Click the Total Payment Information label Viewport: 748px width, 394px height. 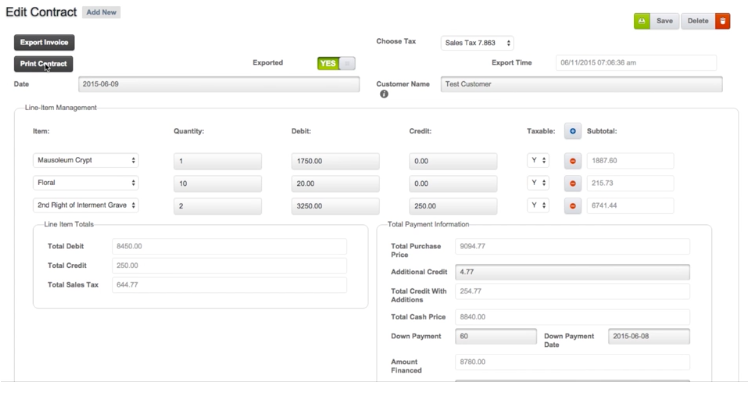pyautogui.click(x=428, y=224)
